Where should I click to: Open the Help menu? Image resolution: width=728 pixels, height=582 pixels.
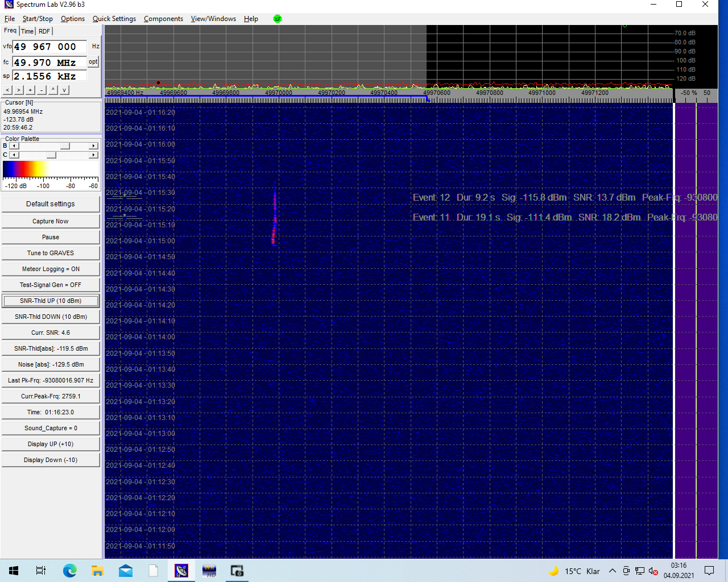[251, 19]
